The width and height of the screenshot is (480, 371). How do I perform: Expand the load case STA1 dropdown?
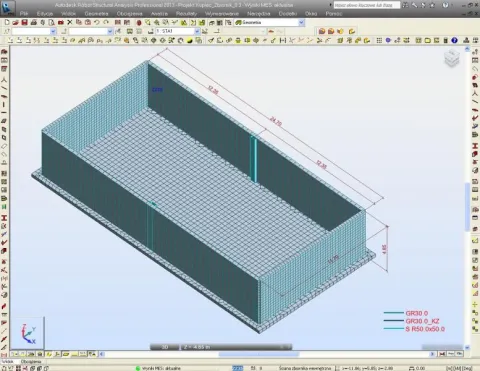coord(197,31)
